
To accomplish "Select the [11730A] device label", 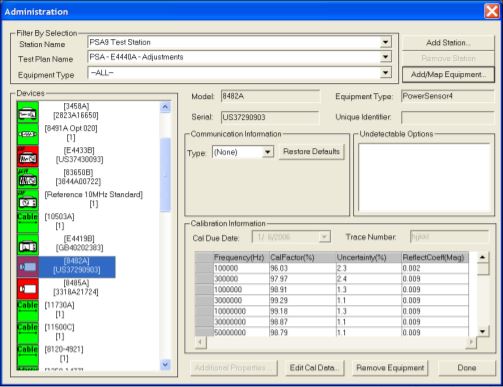I will (59, 305).
